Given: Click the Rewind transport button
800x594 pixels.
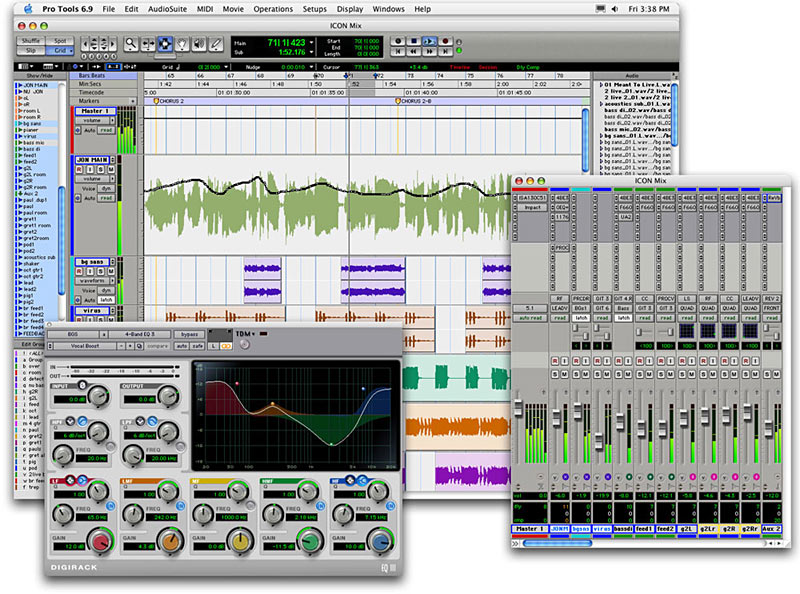Looking at the screenshot, I should pyautogui.click(x=414, y=52).
